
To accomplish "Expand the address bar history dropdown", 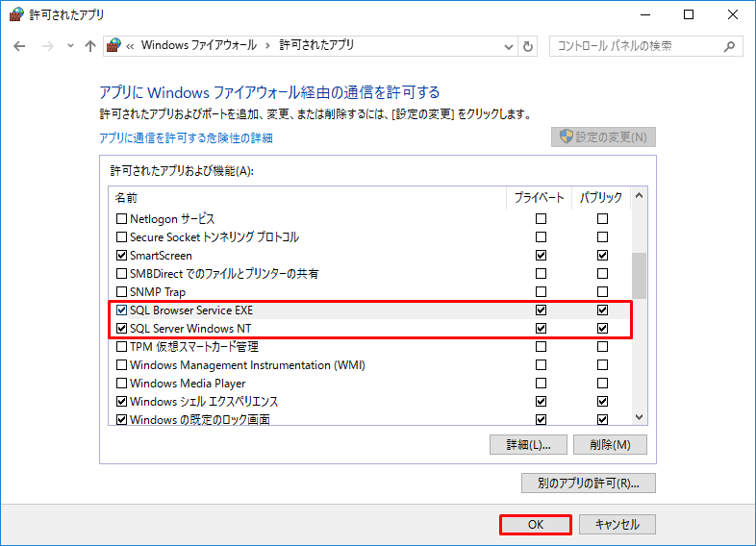I will pyautogui.click(x=508, y=47).
